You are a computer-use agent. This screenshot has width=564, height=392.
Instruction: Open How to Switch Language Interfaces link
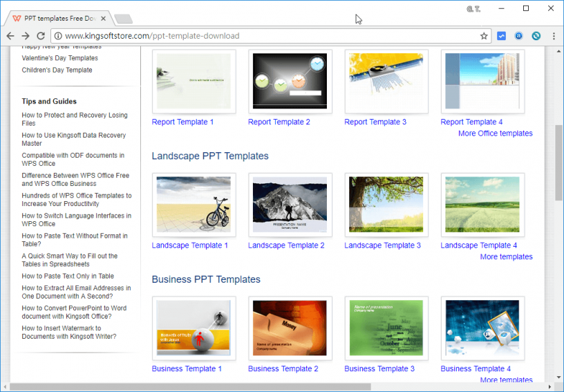pos(76,220)
